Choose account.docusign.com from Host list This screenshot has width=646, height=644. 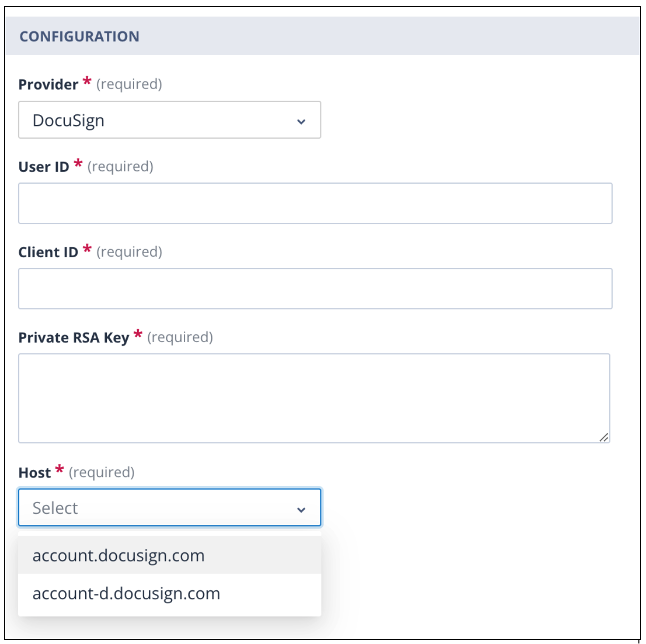click(x=170, y=555)
